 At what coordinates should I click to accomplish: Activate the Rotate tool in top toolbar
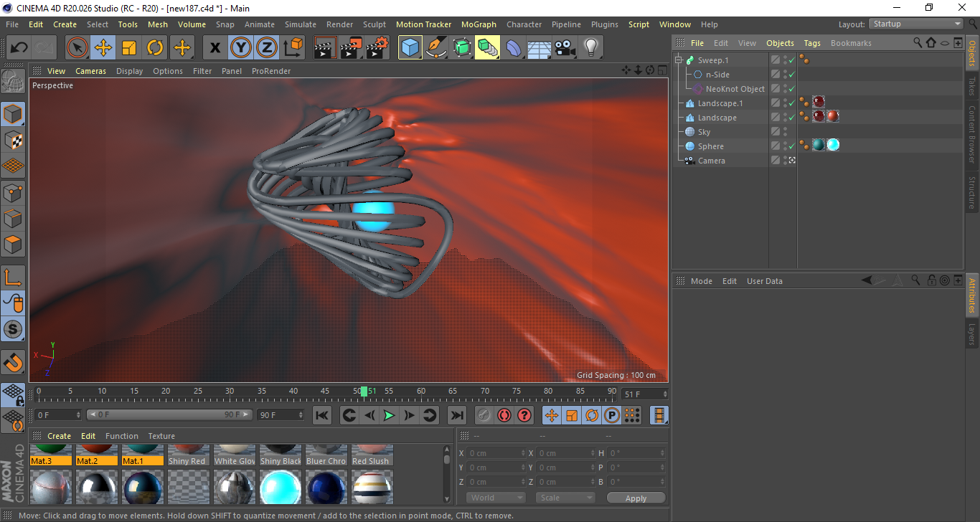(x=155, y=48)
